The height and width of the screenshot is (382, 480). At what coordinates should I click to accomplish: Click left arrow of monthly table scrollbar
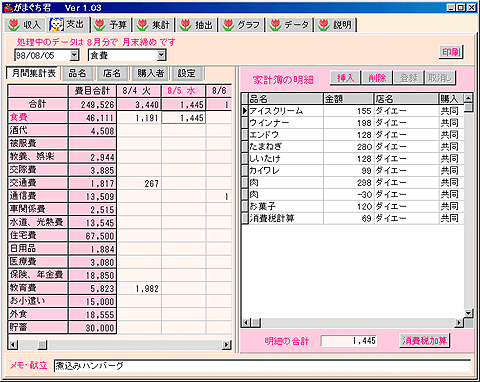point(13,344)
